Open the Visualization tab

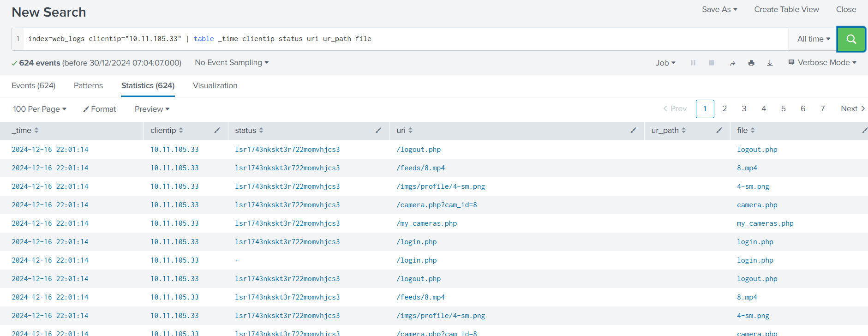215,86
